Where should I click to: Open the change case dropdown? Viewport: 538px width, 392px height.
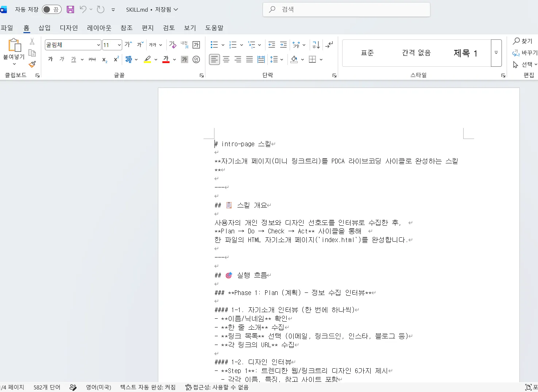[x=156, y=45]
